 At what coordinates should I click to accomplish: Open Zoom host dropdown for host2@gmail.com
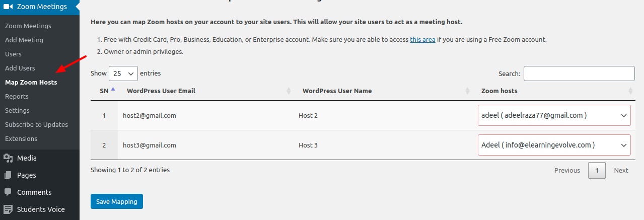pos(554,115)
